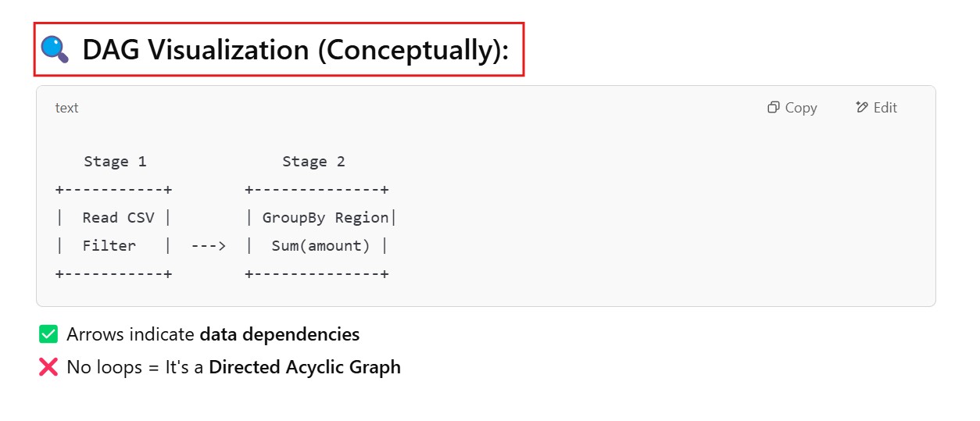This screenshot has width=980, height=421.
Task: Click the Copy icon in code block
Action: 773,108
